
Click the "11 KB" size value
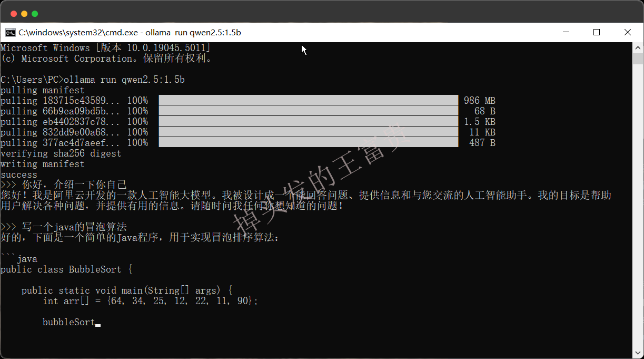coord(482,132)
